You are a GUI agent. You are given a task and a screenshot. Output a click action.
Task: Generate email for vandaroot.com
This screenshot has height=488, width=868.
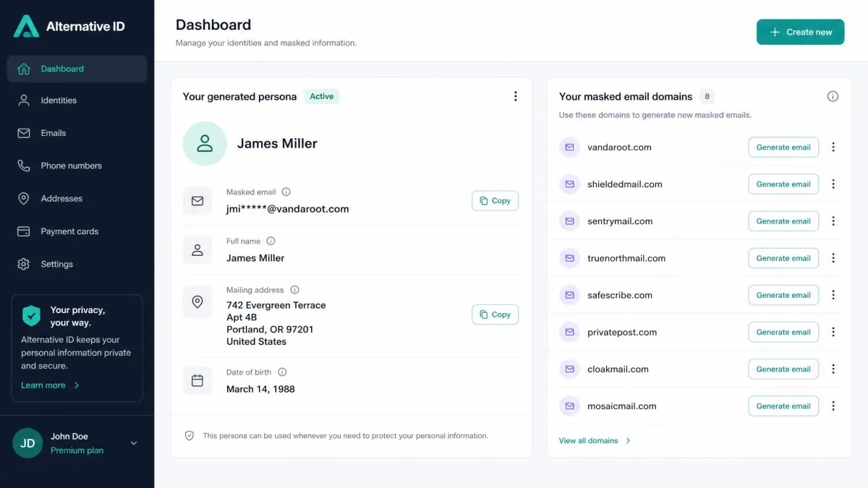pos(783,147)
